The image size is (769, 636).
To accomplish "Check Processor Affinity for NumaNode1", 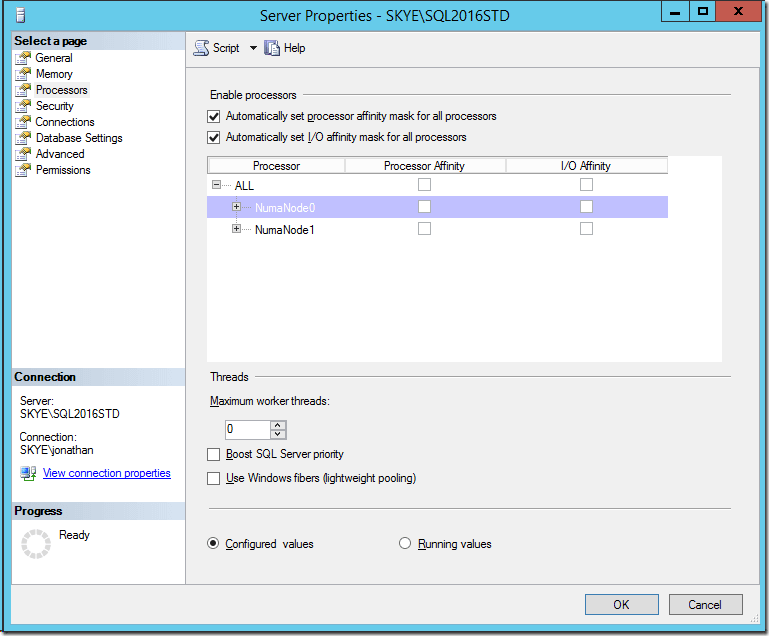I will 424,229.
